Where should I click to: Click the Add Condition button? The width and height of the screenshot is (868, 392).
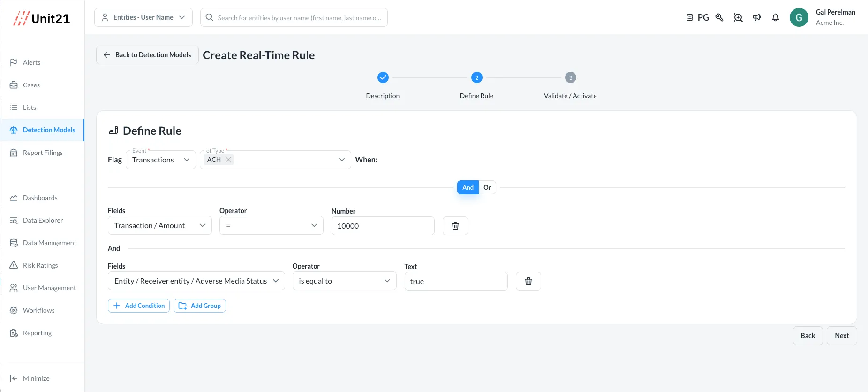click(139, 306)
